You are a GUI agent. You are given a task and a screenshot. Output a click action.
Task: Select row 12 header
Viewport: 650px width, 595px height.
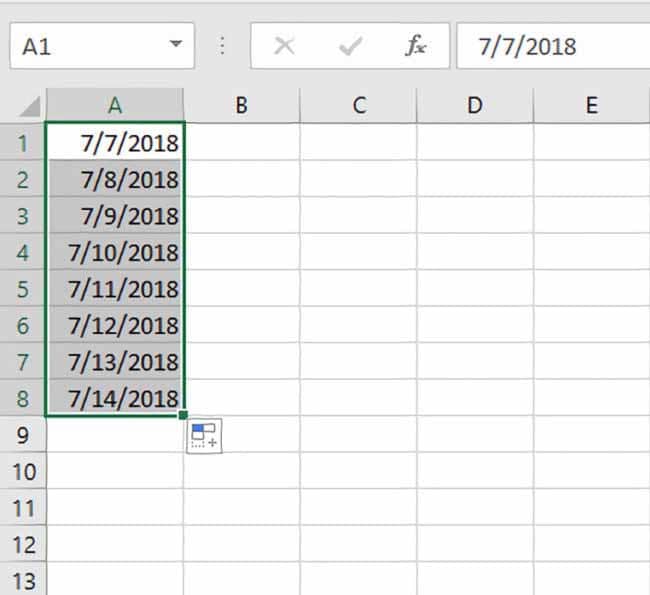[23, 545]
